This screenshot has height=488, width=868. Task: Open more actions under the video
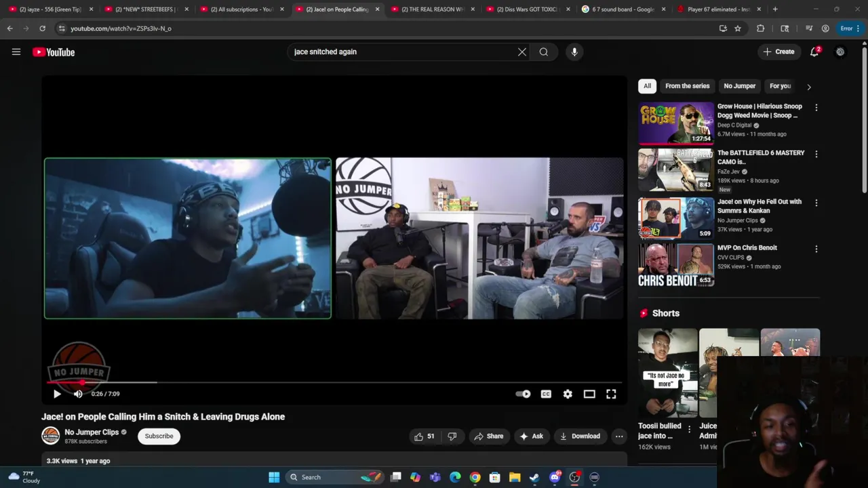[x=619, y=436]
